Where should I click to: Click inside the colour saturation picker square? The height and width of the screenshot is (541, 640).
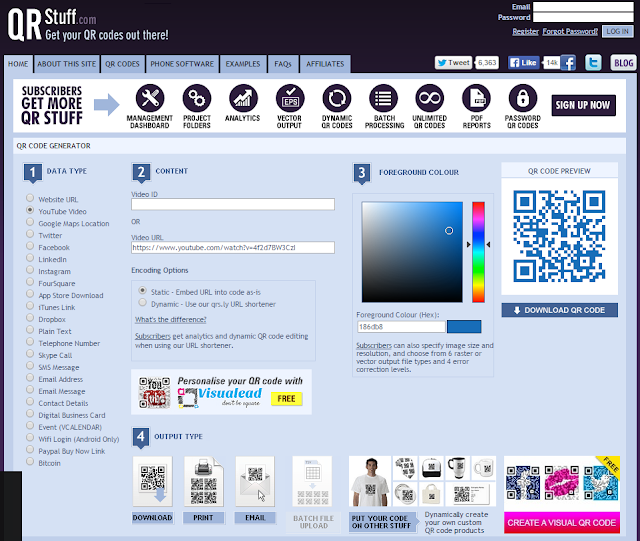coord(412,252)
